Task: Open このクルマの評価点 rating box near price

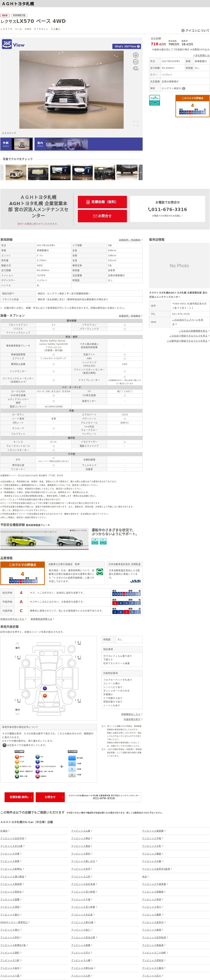Action: coord(192,106)
